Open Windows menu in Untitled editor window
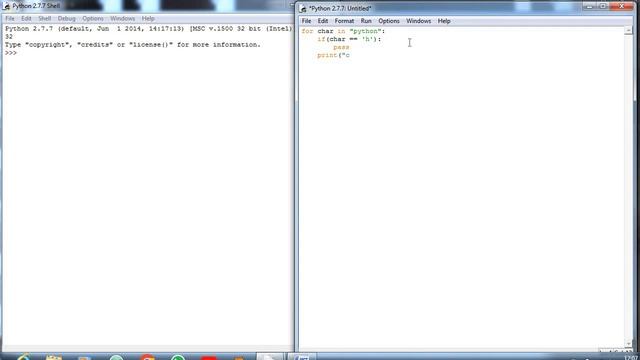 click(x=418, y=21)
